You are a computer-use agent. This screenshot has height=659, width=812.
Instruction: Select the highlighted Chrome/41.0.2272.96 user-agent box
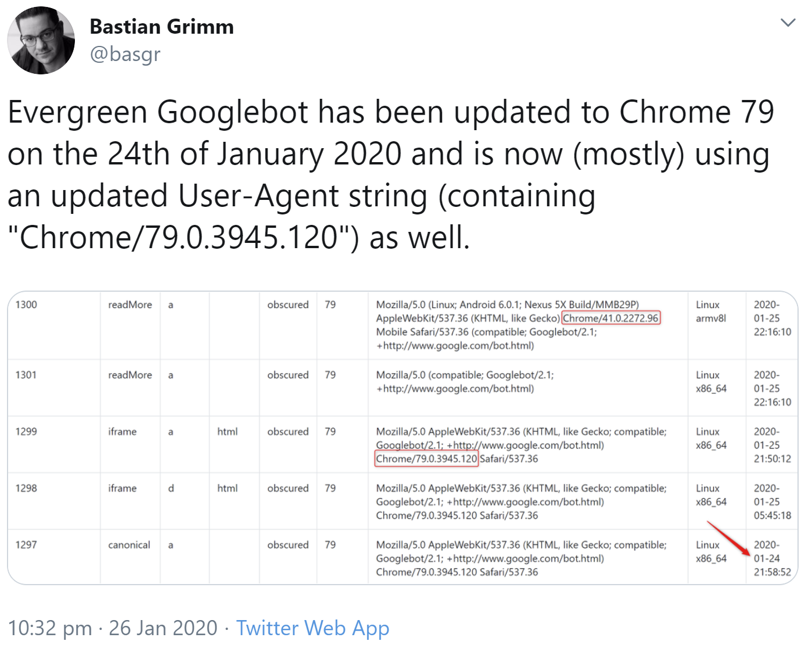(610, 318)
